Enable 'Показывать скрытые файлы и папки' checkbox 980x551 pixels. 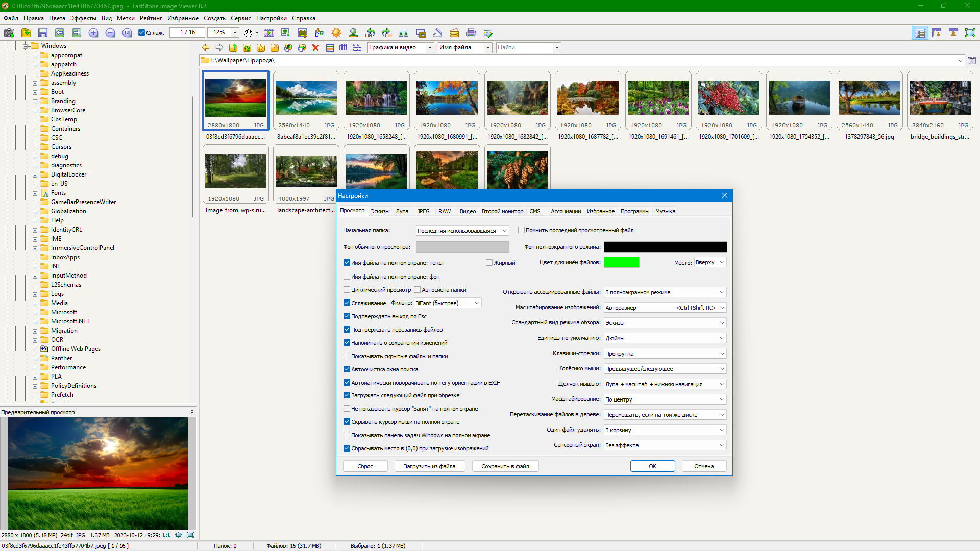pyautogui.click(x=347, y=356)
